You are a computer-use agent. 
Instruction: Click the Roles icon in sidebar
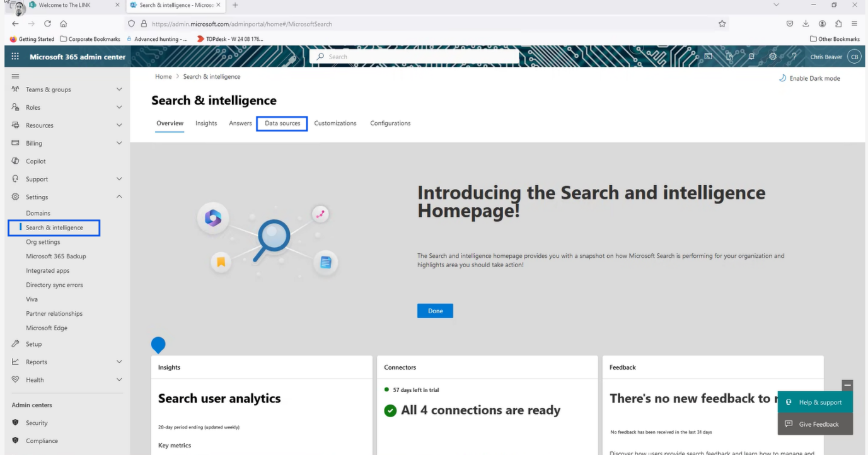(16, 107)
